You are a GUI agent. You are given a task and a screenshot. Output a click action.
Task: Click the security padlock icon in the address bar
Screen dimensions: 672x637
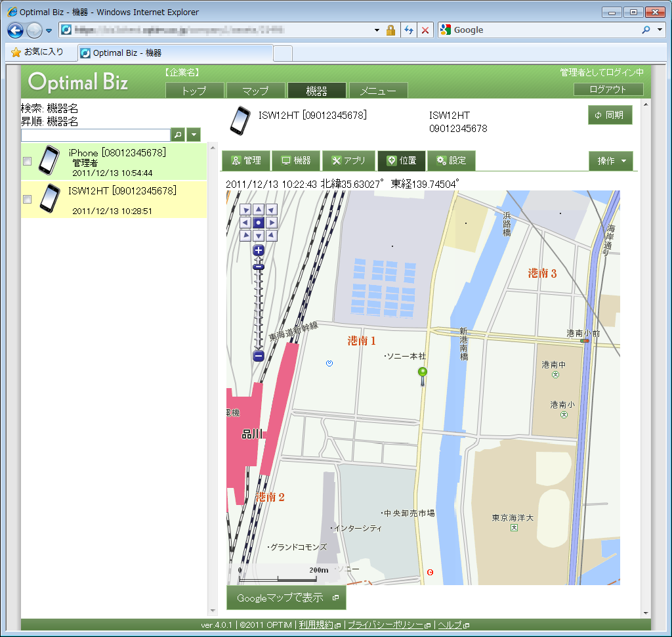390,30
